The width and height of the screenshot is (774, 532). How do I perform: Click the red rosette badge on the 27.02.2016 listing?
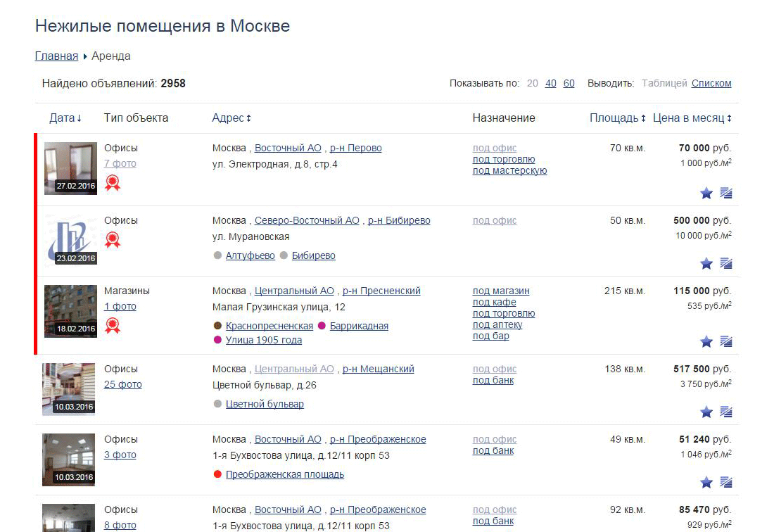click(x=113, y=183)
